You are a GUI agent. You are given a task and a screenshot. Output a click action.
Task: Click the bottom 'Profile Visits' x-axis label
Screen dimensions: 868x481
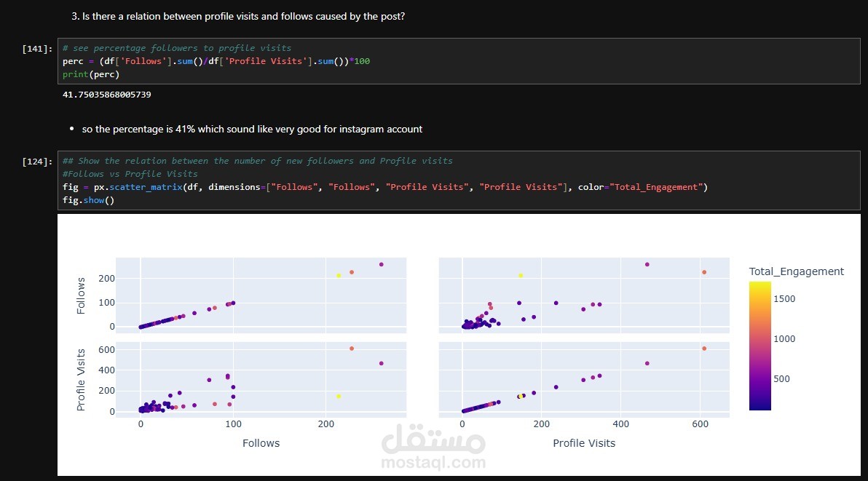click(584, 443)
